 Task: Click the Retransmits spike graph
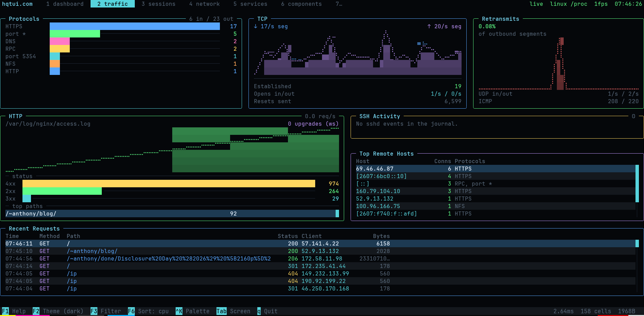559,64
